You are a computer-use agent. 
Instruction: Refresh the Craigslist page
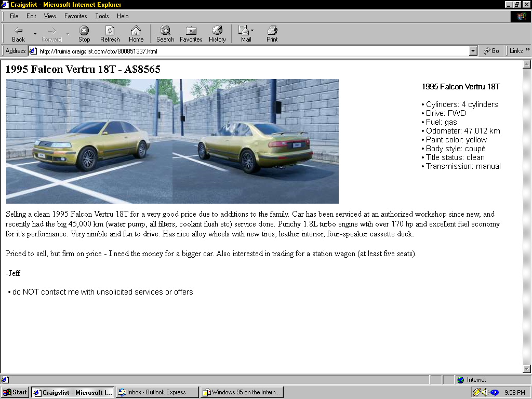pos(110,34)
